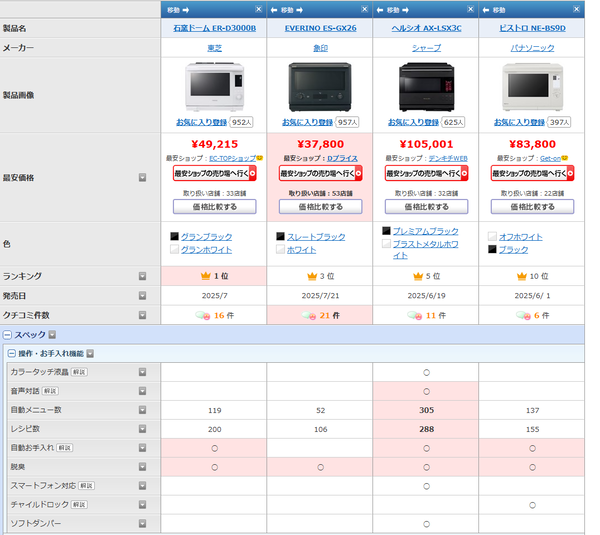The width and height of the screenshot is (600, 535).
Task: Remove the ビストロ NE-BS9D column with X
Action: 577,9
